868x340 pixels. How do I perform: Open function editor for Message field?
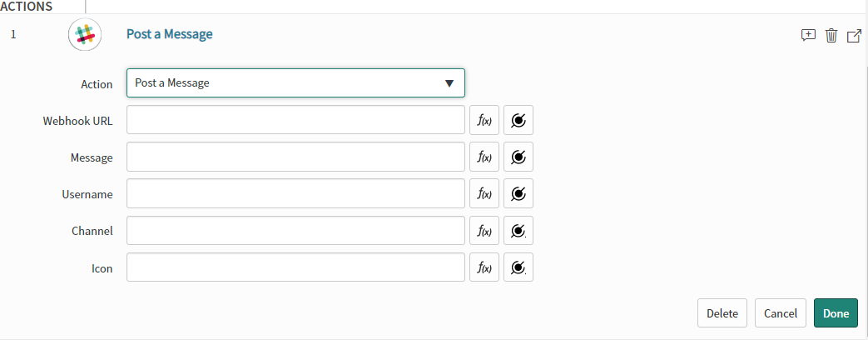point(484,157)
